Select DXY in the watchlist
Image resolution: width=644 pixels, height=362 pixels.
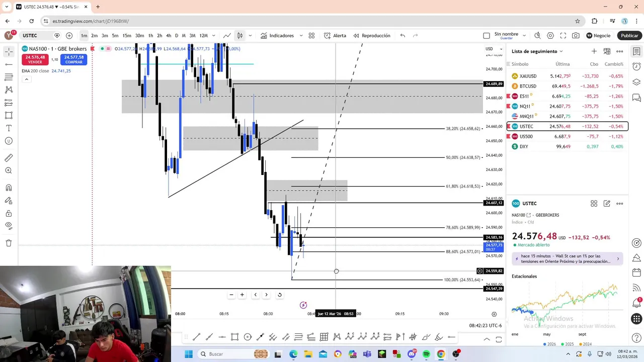(x=568, y=146)
